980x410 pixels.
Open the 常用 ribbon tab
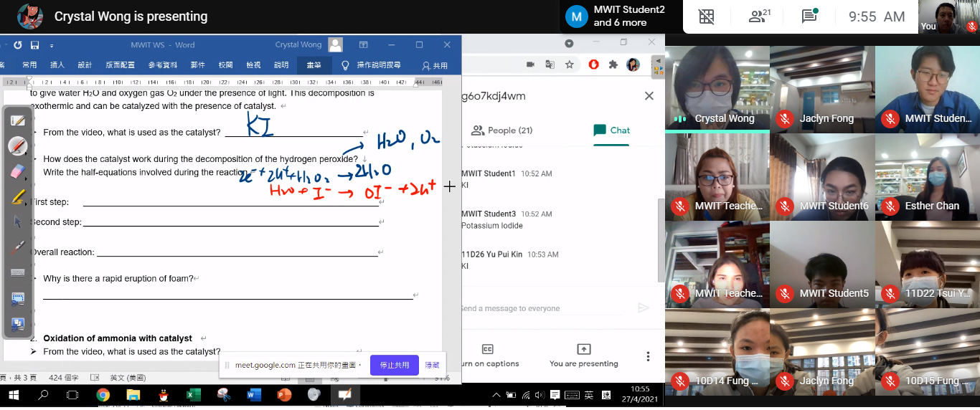point(29,65)
